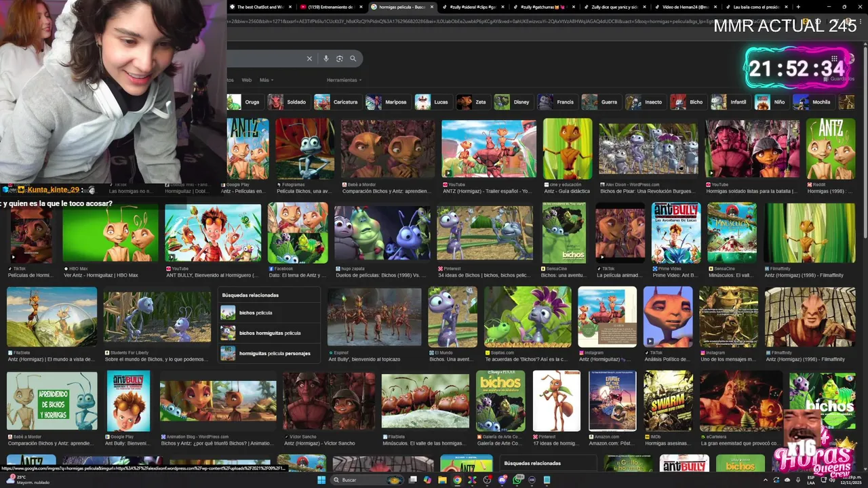Filter images by Oruga chip
The width and height of the screenshot is (868, 488).
pos(245,102)
